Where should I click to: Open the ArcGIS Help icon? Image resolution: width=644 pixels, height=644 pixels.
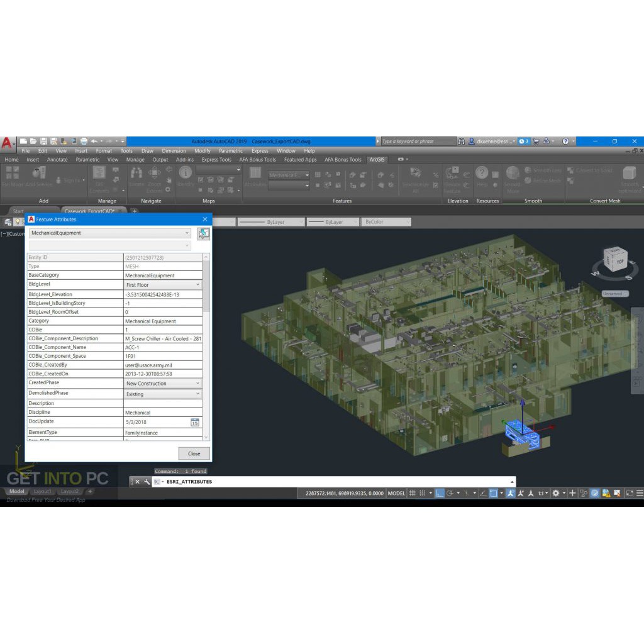coord(482,174)
